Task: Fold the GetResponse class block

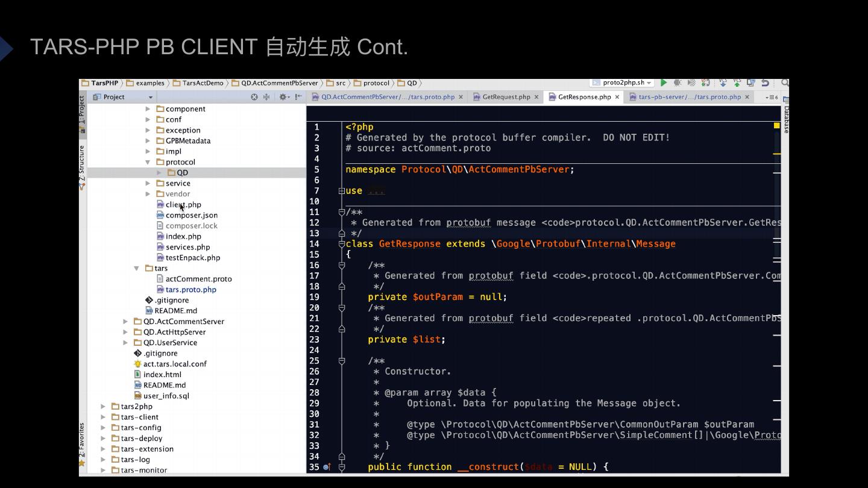Action: [x=342, y=244]
